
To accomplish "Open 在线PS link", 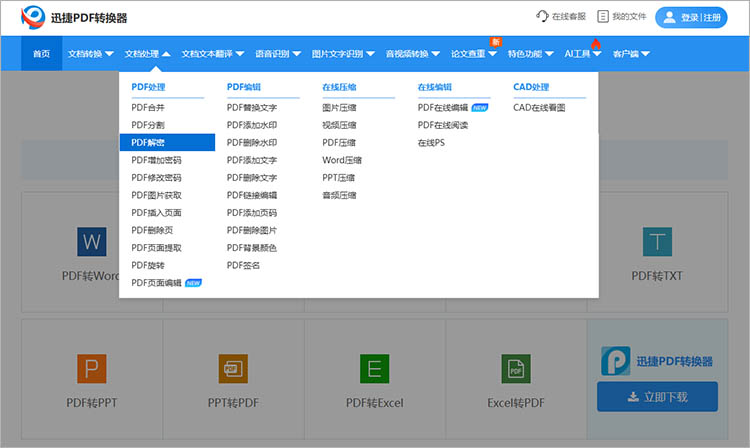I will pyautogui.click(x=431, y=142).
